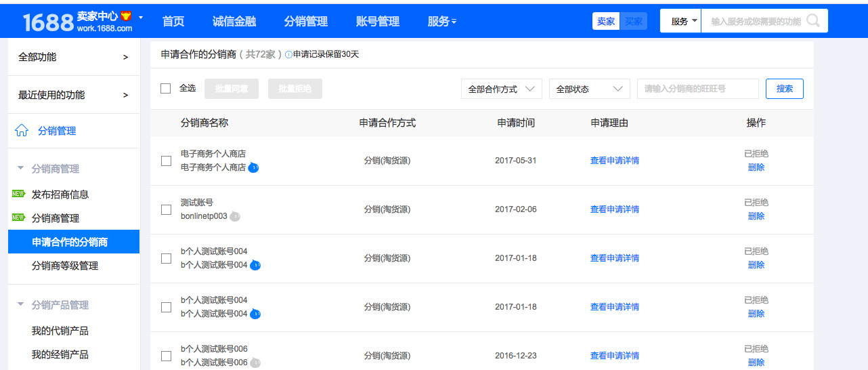868x370 pixels.
Task: Click the date 2017-02-06
Action: click(516, 209)
